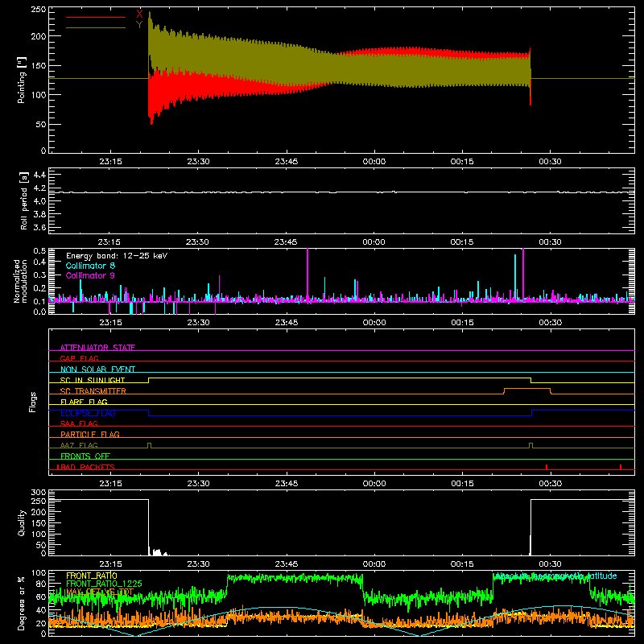Click the red X legend line
Viewport: 644px width, 644px height.
pos(96,17)
